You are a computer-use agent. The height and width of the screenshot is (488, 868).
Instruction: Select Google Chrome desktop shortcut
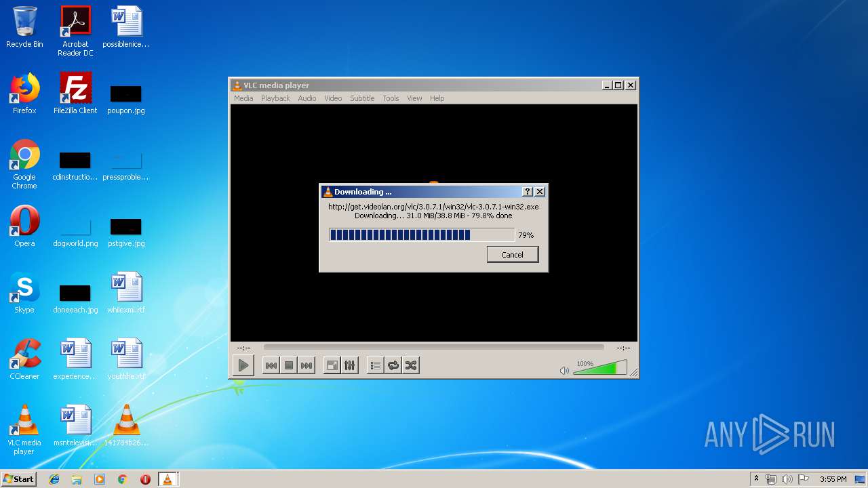24,164
